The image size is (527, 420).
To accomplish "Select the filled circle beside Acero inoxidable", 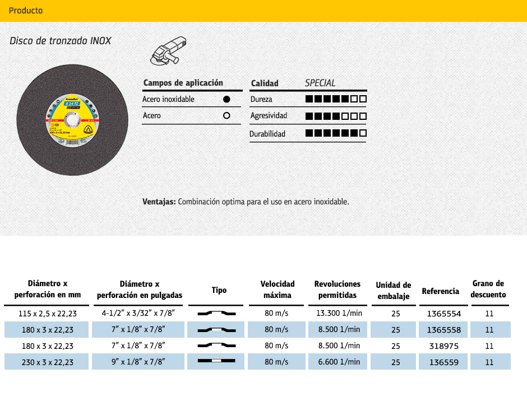I will (226, 99).
